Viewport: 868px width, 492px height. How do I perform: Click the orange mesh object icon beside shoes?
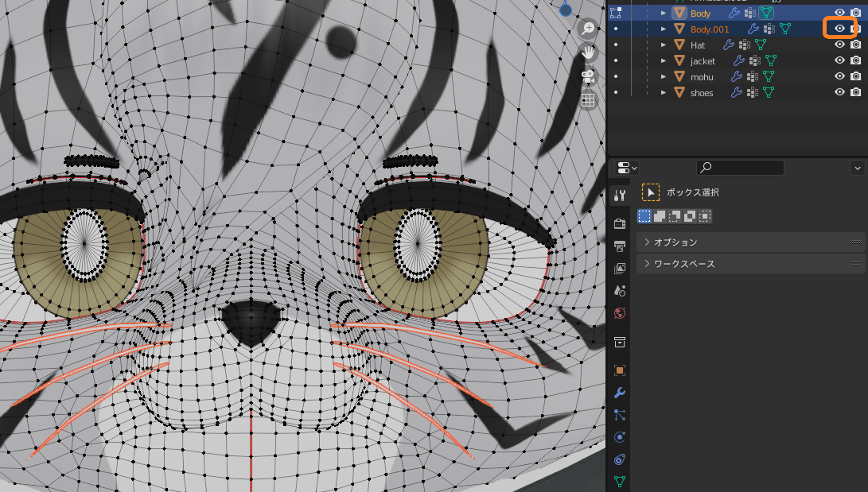coord(679,93)
